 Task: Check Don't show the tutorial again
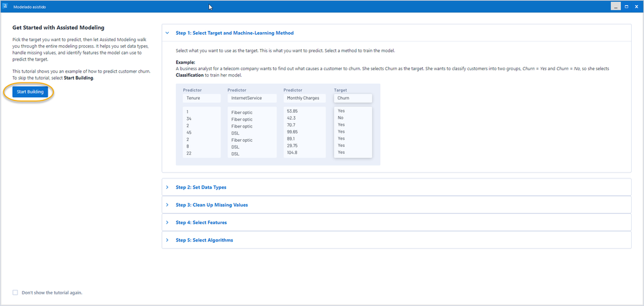click(x=15, y=292)
